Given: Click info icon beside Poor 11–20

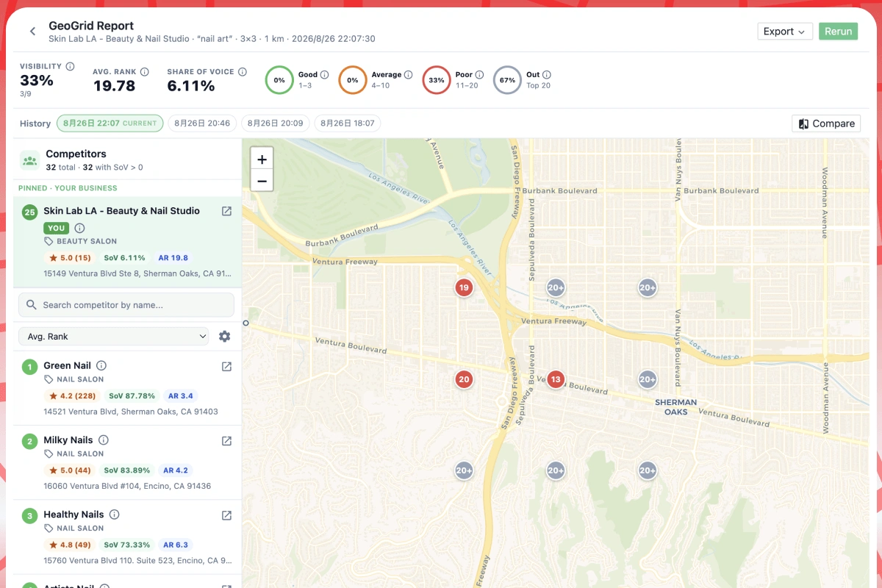Looking at the screenshot, I should pos(479,75).
